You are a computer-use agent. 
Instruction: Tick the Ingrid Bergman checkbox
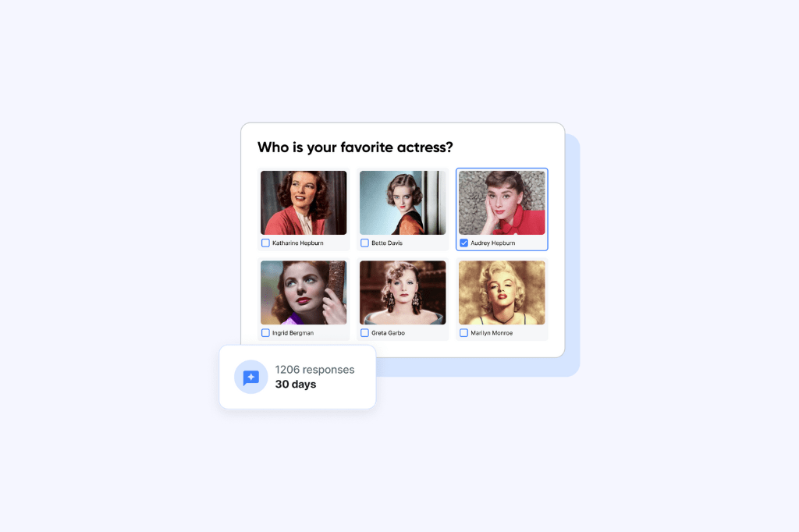tap(265, 333)
